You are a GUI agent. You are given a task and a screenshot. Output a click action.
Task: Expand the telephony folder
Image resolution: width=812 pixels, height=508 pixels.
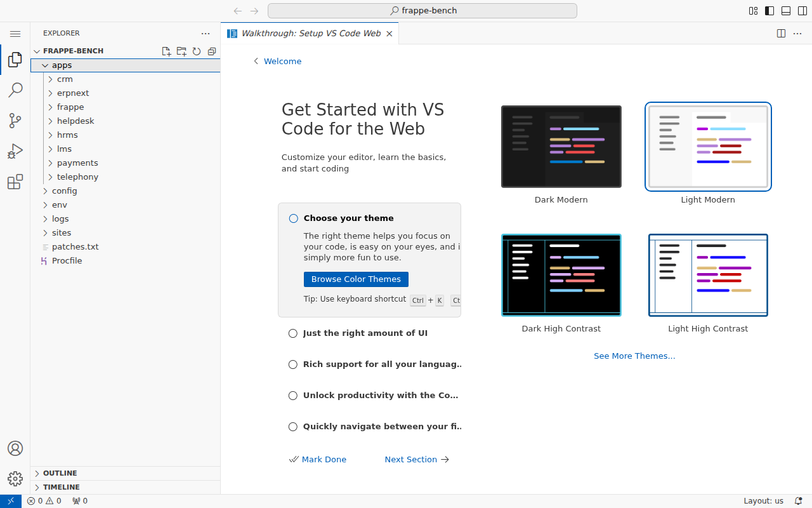tap(126, 177)
